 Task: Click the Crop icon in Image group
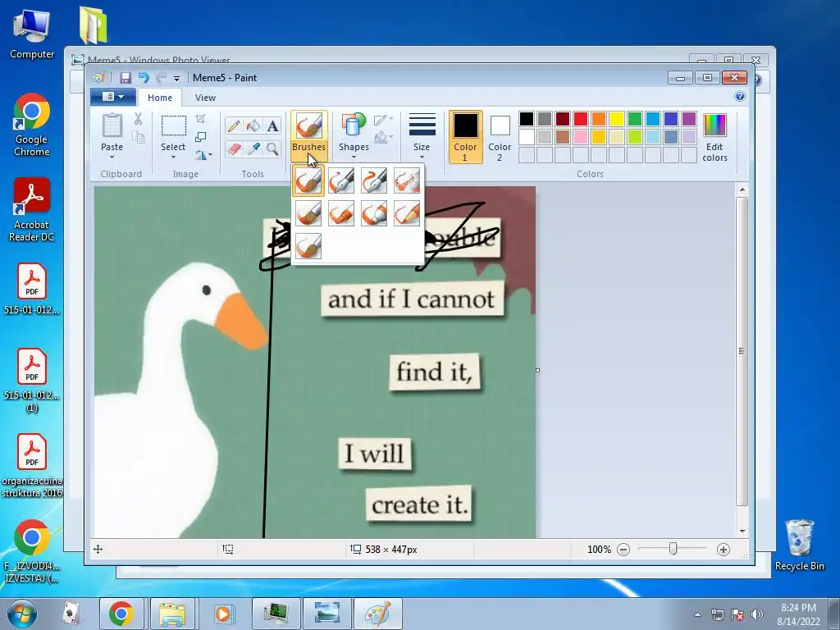coord(200,118)
